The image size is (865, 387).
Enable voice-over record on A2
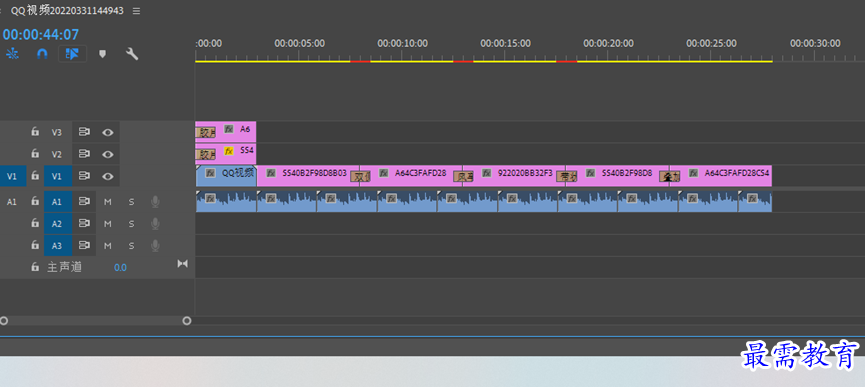155,223
